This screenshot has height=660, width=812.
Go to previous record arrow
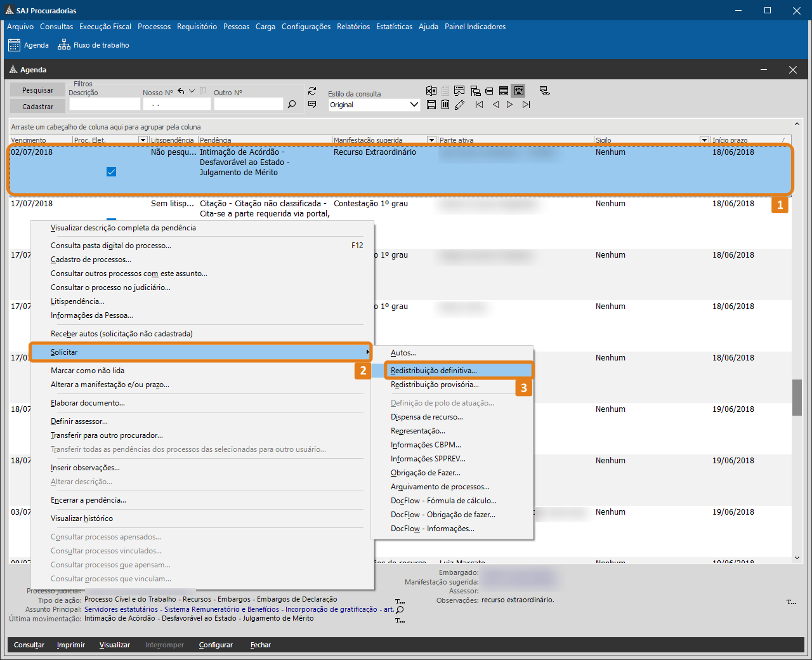pyautogui.click(x=495, y=105)
